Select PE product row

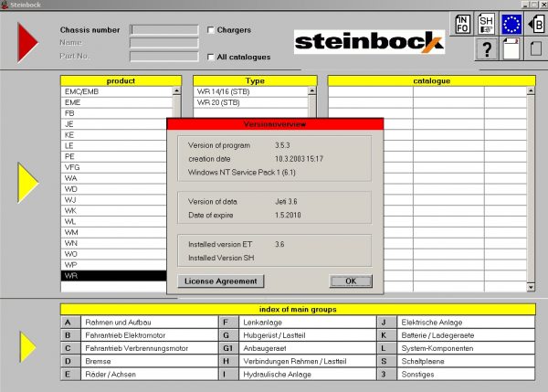click(114, 156)
